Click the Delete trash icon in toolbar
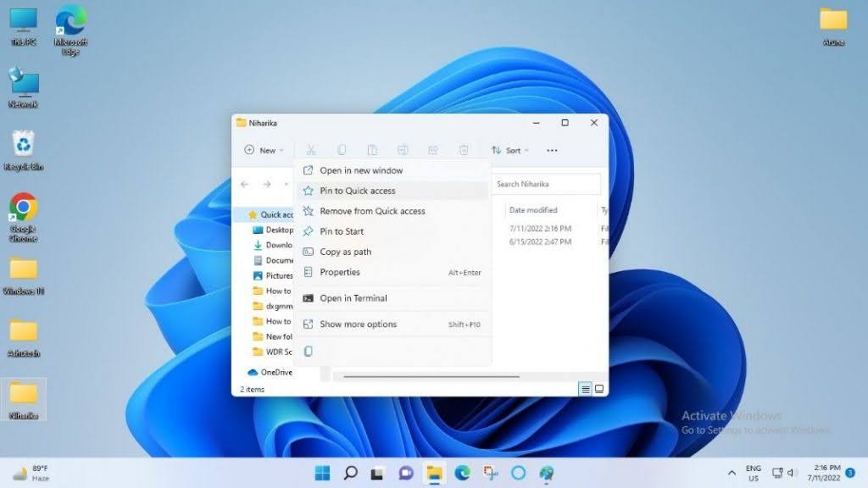This screenshot has width=868, height=488. click(x=464, y=150)
